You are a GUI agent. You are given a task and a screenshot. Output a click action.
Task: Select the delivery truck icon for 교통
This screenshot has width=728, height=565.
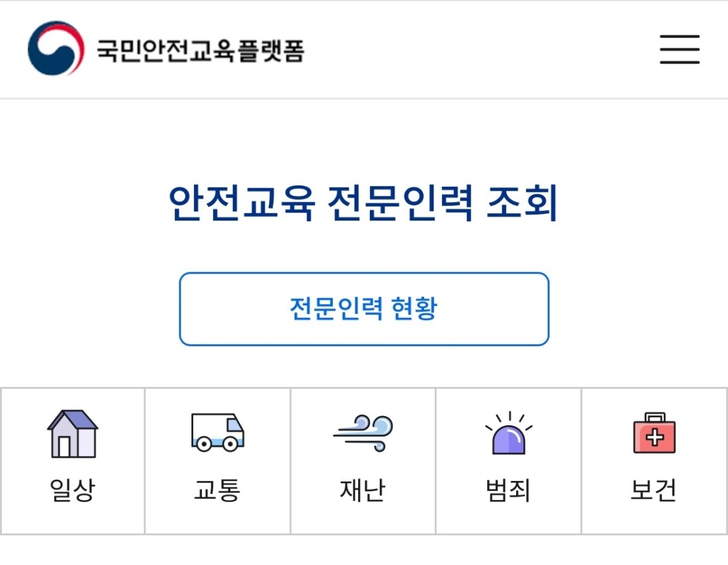click(x=218, y=432)
